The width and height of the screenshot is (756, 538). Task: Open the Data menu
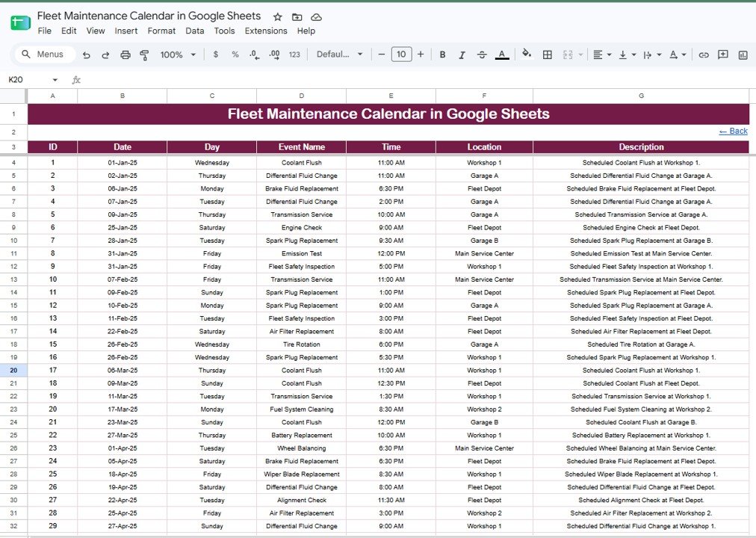[x=195, y=31]
